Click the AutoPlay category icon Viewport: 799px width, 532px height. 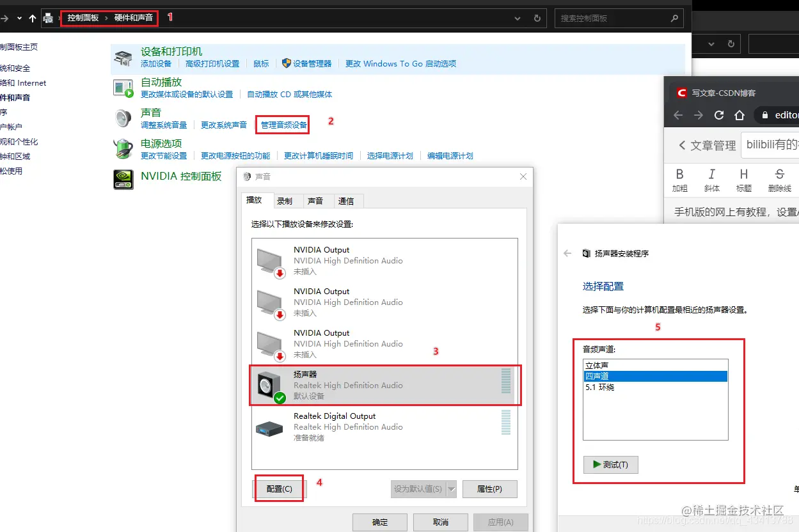click(x=123, y=88)
